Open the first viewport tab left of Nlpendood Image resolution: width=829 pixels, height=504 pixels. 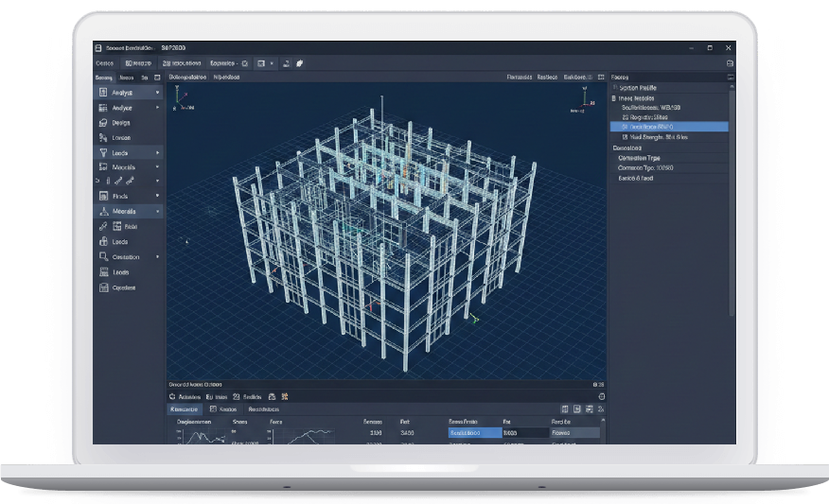coord(187,78)
